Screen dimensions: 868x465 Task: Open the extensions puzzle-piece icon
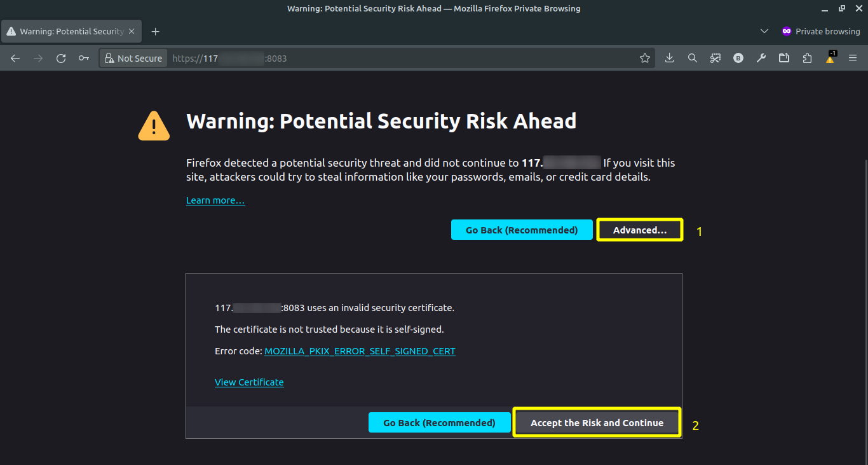tap(806, 58)
